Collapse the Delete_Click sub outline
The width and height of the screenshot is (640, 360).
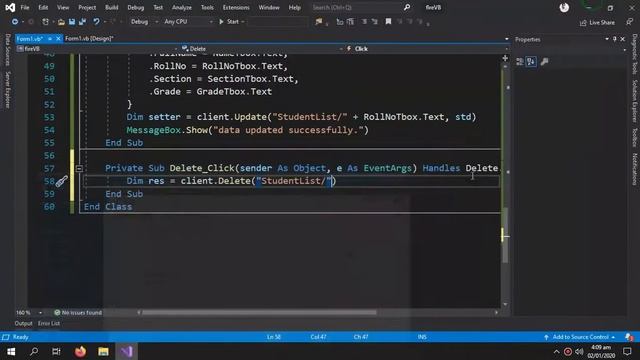79,168
